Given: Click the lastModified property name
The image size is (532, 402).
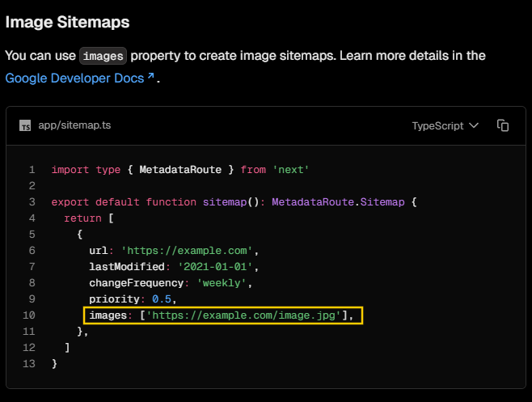Looking at the screenshot, I should 127,267.
